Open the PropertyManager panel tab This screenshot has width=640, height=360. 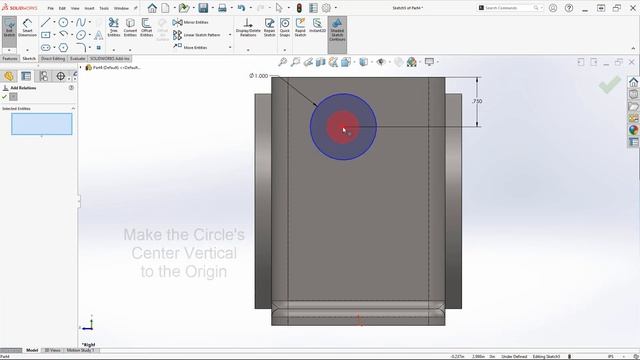click(26, 76)
